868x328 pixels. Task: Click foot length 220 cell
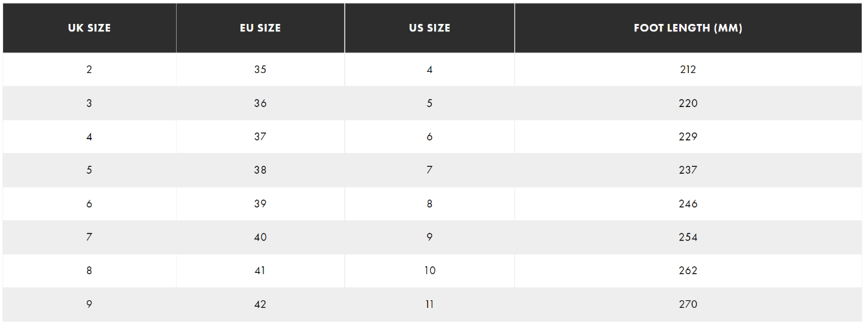pos(688,103)
